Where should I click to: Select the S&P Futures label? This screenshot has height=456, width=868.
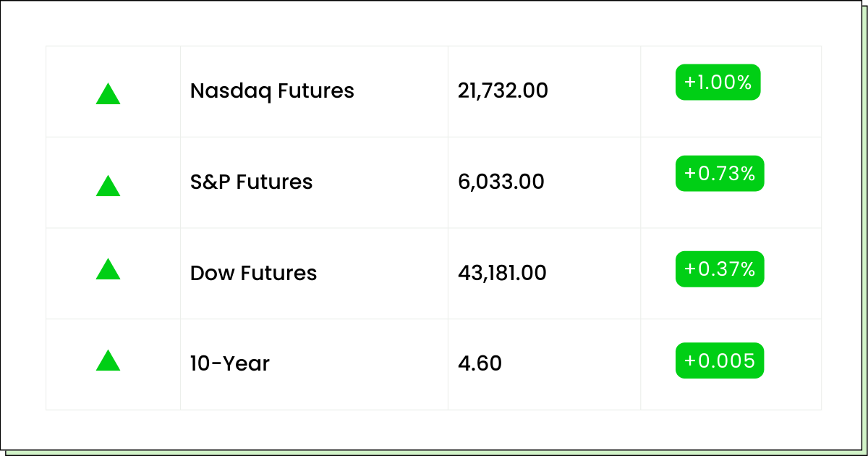(x=251, y=182)
